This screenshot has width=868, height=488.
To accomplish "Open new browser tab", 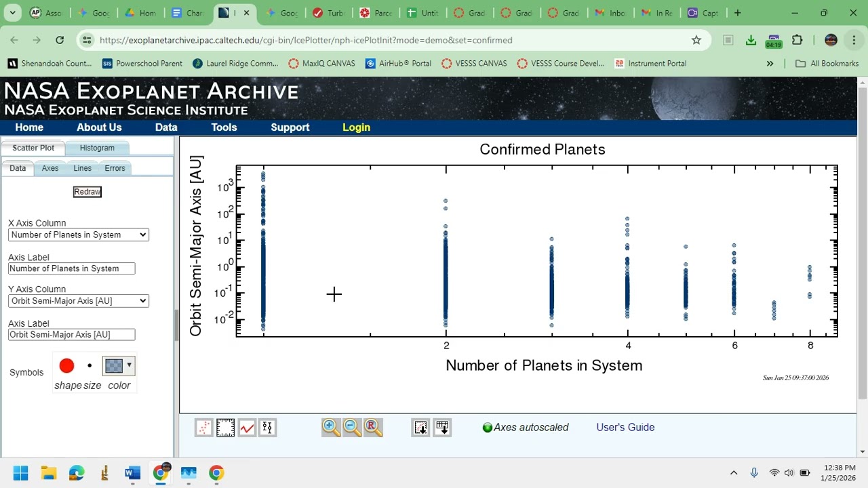I will [x=738, y=13].
